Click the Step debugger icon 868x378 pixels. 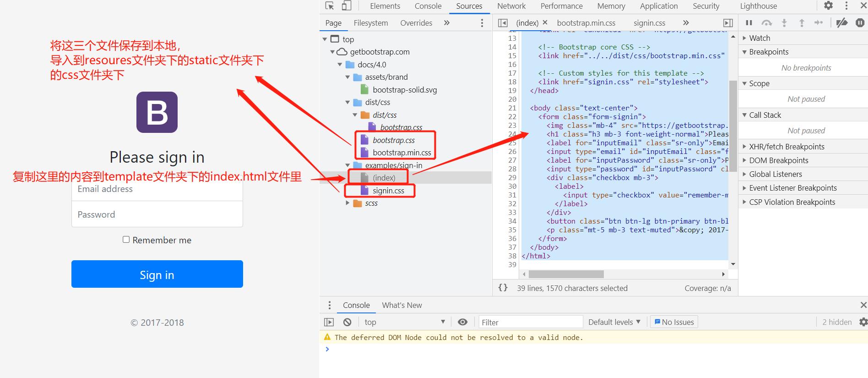pos(819,23)
